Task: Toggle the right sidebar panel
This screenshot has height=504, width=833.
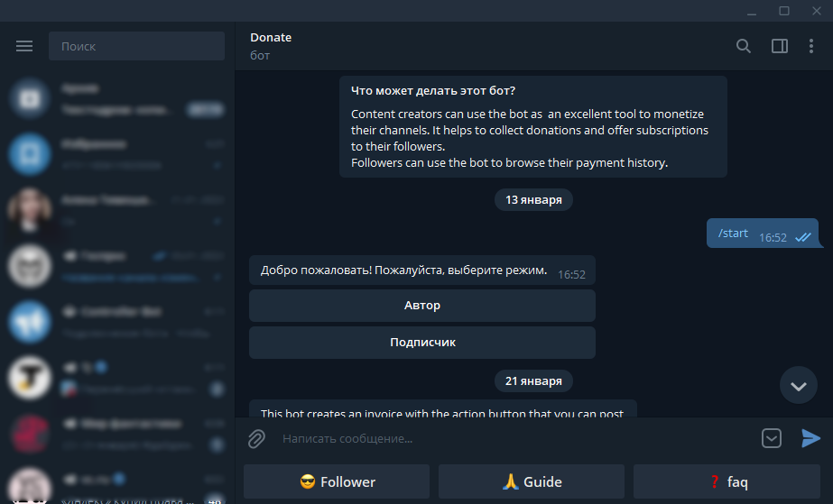Action: click(780, 46)
